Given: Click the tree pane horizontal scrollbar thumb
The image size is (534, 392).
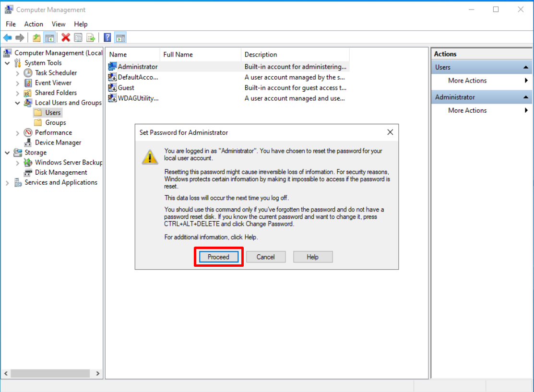Looking at the screenshot, I should pyautogui.click(x=50, y=374).
